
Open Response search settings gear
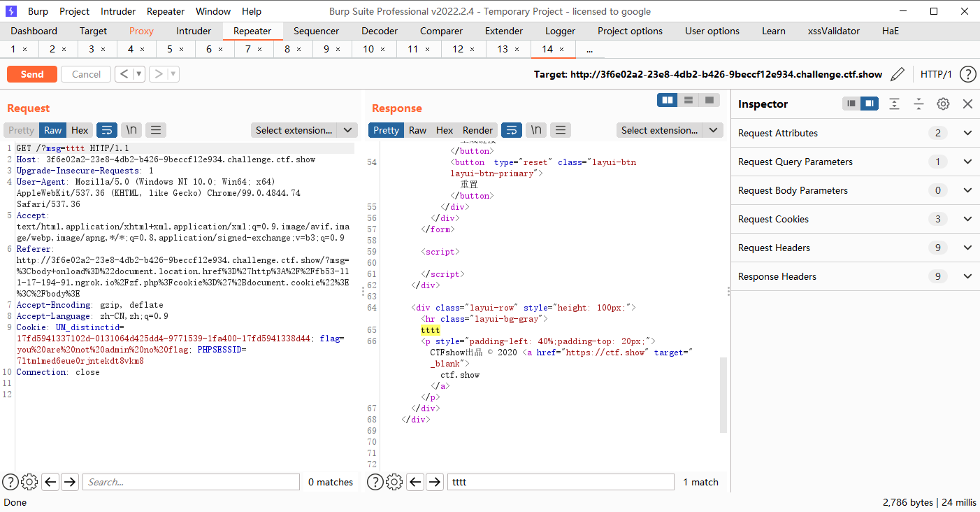(394, 482)
